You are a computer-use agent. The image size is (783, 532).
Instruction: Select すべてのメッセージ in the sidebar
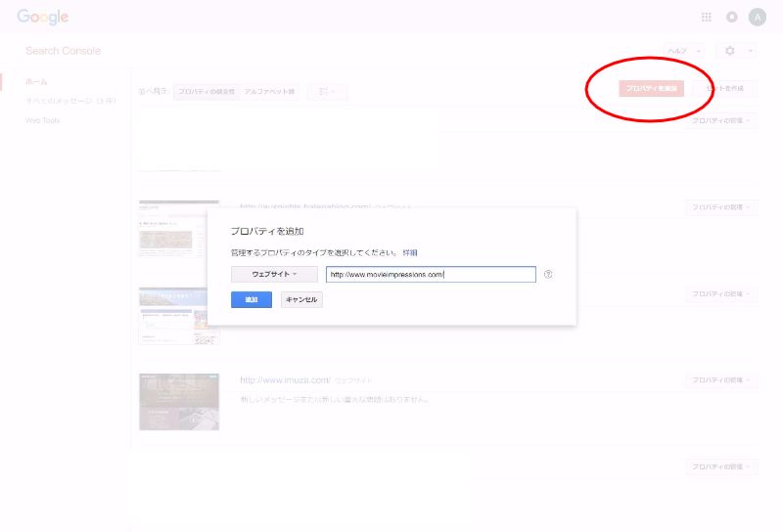(70, 101)
